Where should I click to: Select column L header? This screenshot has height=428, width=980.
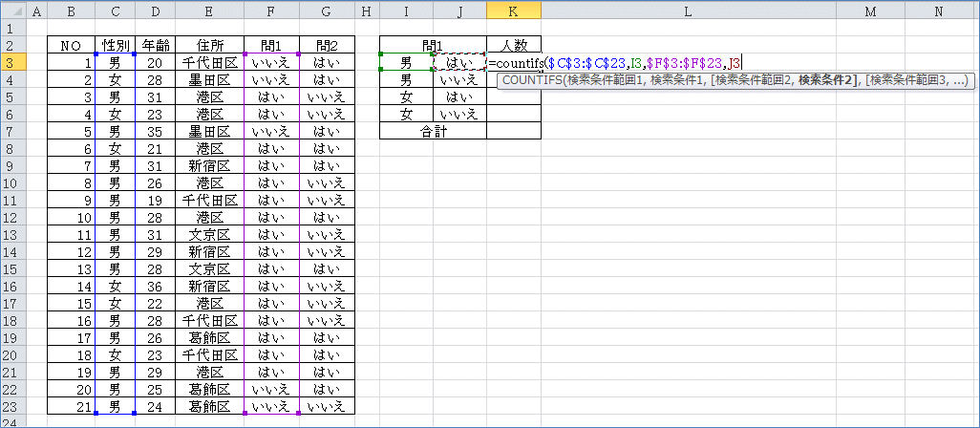pos(688,11)
